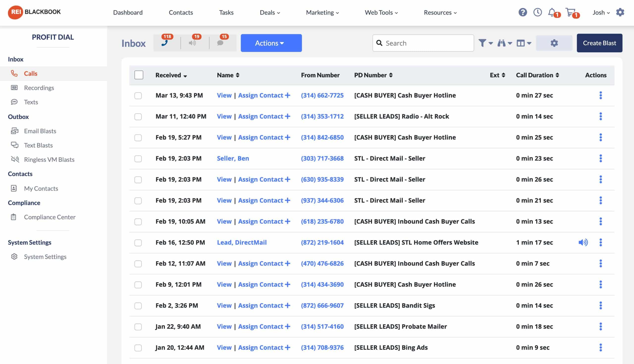
Task: Go to Dashboard in top navigation
Action: 128,13
